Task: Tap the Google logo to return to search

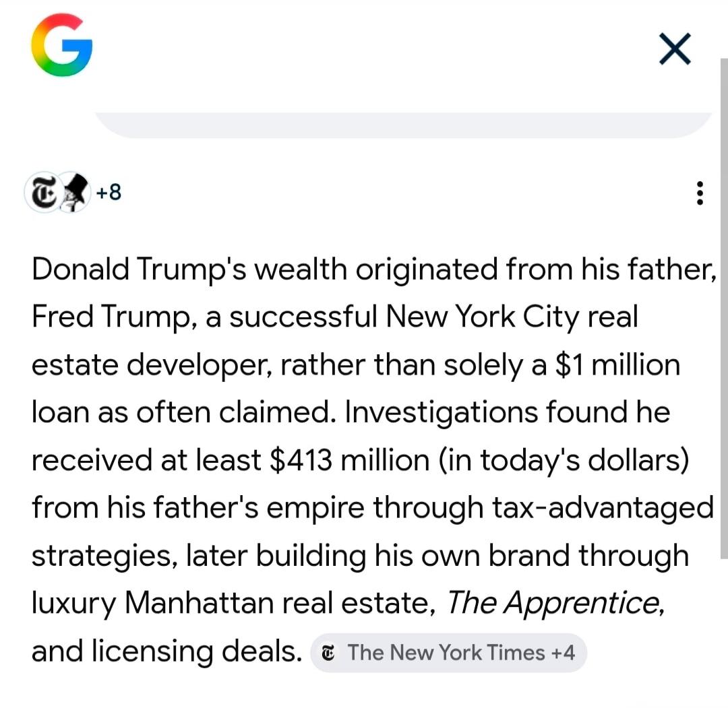Action: [62, 46]
